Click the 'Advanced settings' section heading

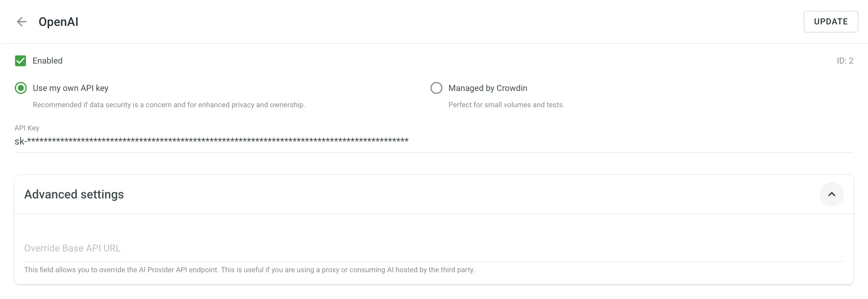tap(74, 194)
